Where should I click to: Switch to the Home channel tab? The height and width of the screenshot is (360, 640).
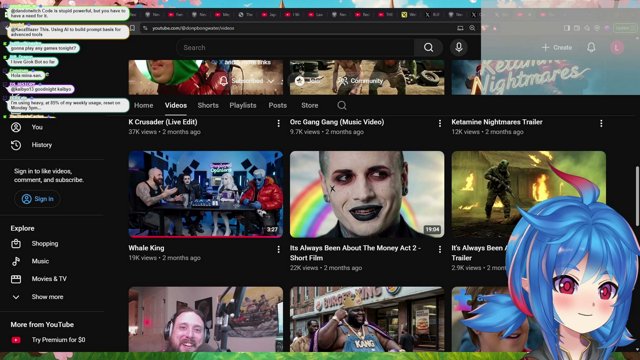(x=144, y=105)
